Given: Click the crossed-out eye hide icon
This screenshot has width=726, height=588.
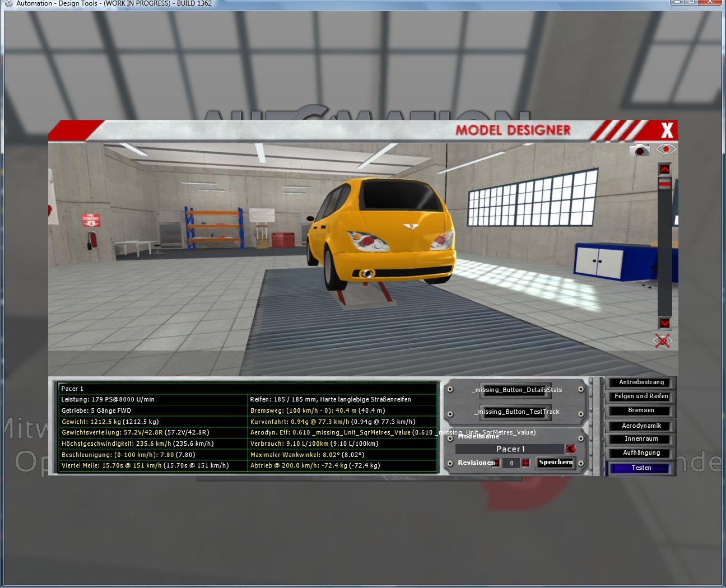Looking at the screenshot, I should click(x=663, y=340).
